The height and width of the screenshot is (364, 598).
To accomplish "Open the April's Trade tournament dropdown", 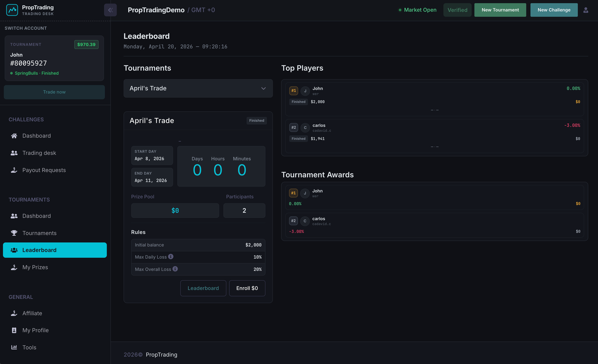I will click(198, 88).
